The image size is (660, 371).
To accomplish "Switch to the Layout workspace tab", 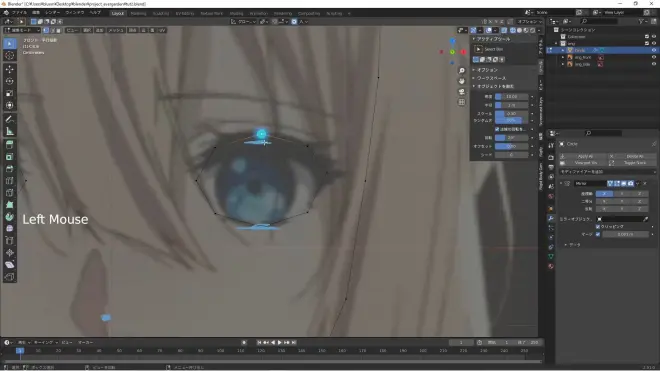I will click(118, 13).
